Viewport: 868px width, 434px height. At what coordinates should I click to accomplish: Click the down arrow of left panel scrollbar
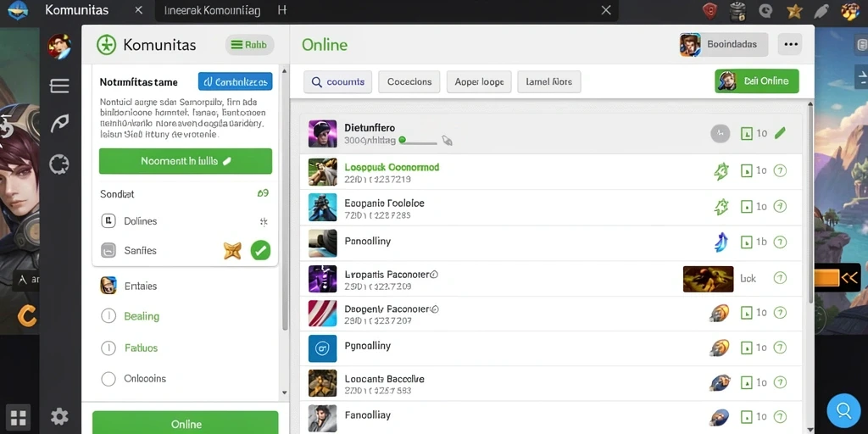pos(285,393)
